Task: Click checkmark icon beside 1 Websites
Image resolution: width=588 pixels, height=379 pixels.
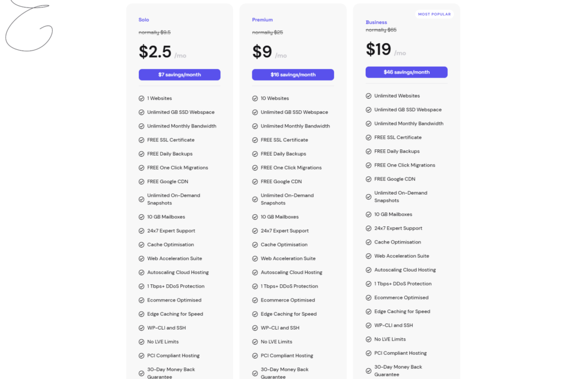Action: click(141, 98)
